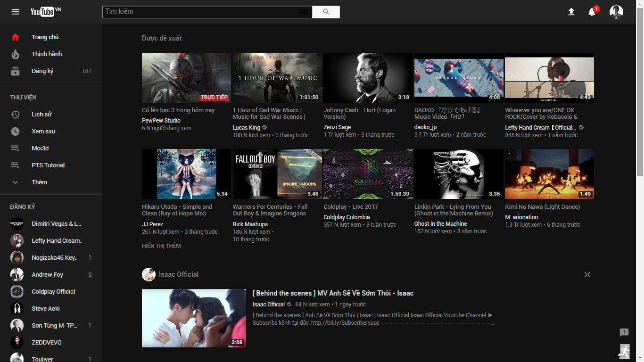Open 1 Hour of War Music thumbnail
Image resolution: width=644 pixels, height=362 pixels.
(x=277, y=78)
